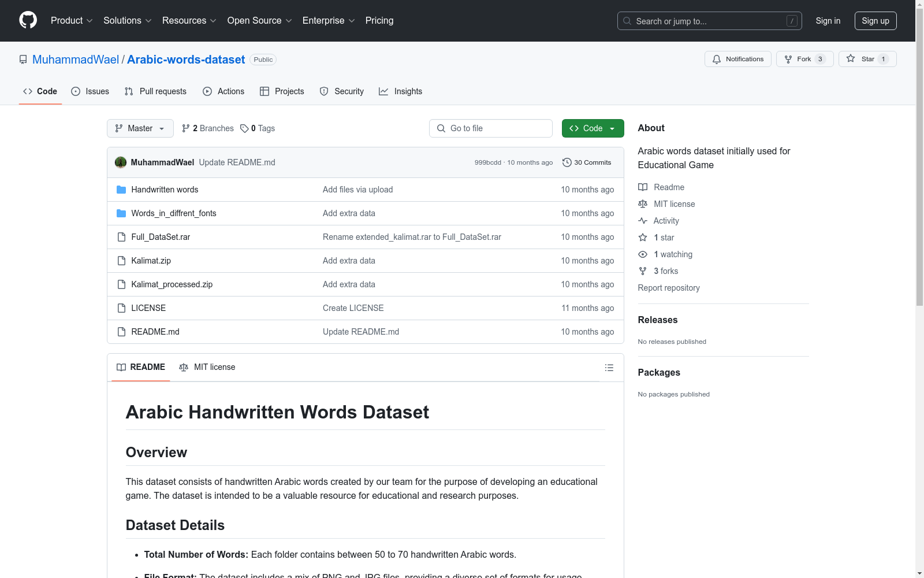924x578 pixels.
Task: Click the repository icon beside MuhammadWael
Action: point(23,60)
